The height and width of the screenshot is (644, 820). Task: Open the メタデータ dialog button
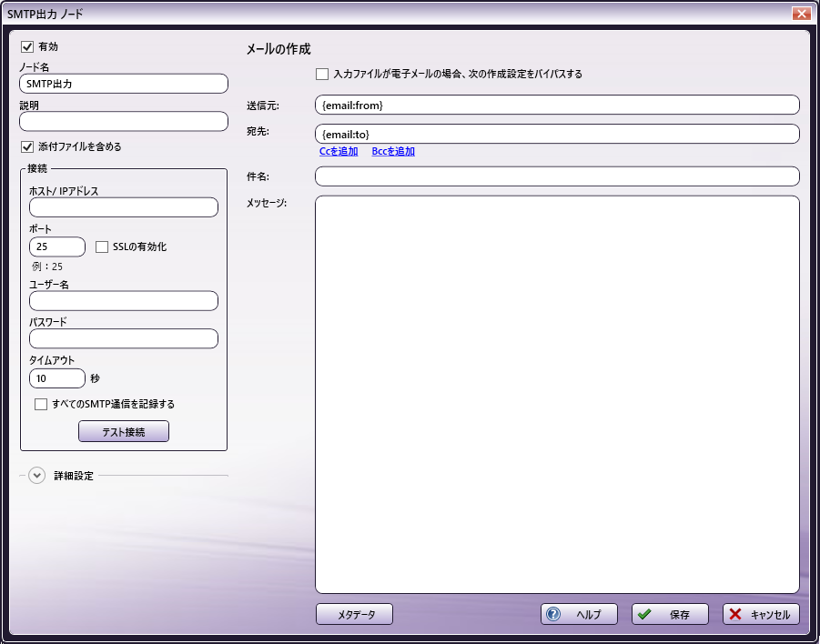(x=355, y=614)
